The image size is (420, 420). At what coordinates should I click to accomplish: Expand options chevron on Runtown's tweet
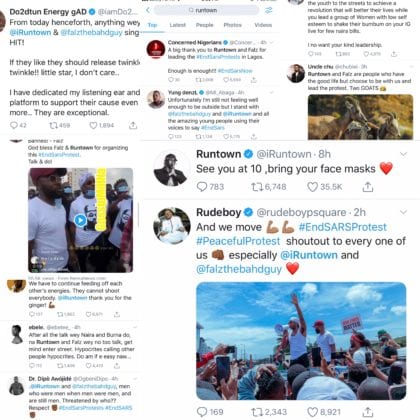tap(403, 154)
